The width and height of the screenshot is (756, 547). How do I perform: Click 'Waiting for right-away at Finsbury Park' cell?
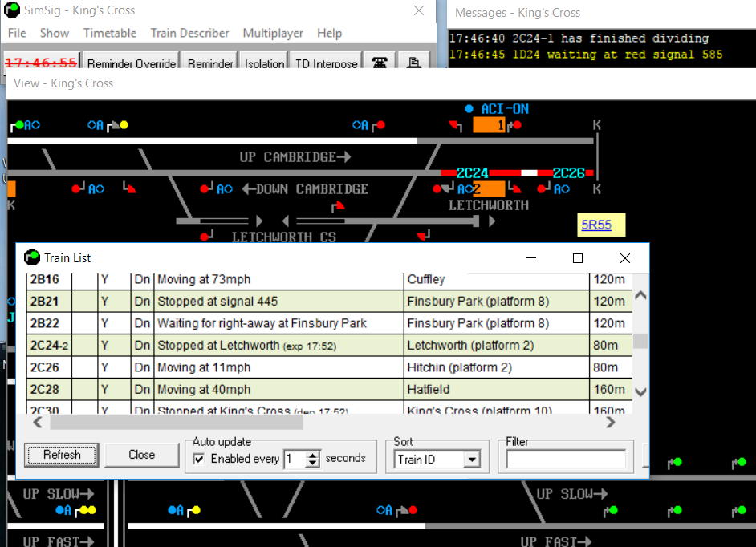click(x=278, y=323)
